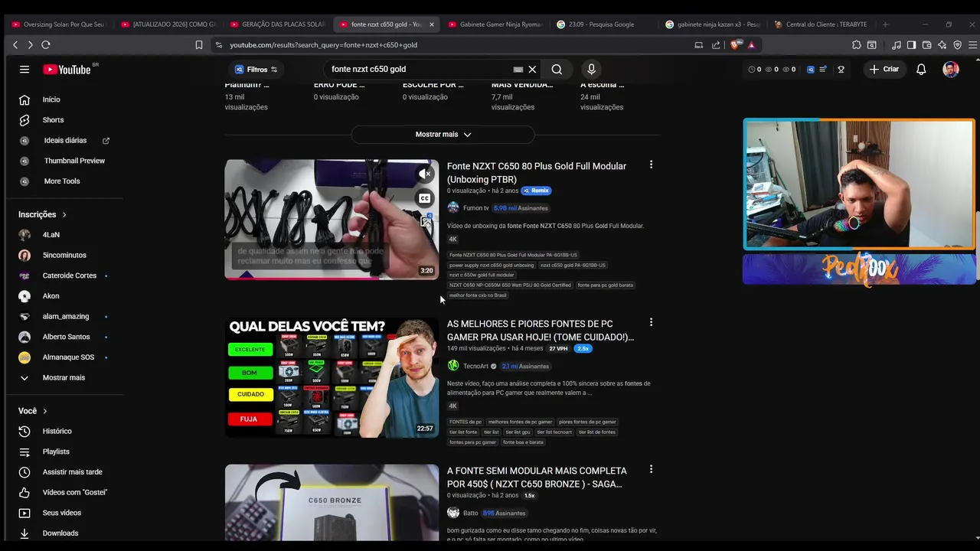The image size is (980, 551).
Task: Open options menu for C650 Bronze video
Action: 651,469
